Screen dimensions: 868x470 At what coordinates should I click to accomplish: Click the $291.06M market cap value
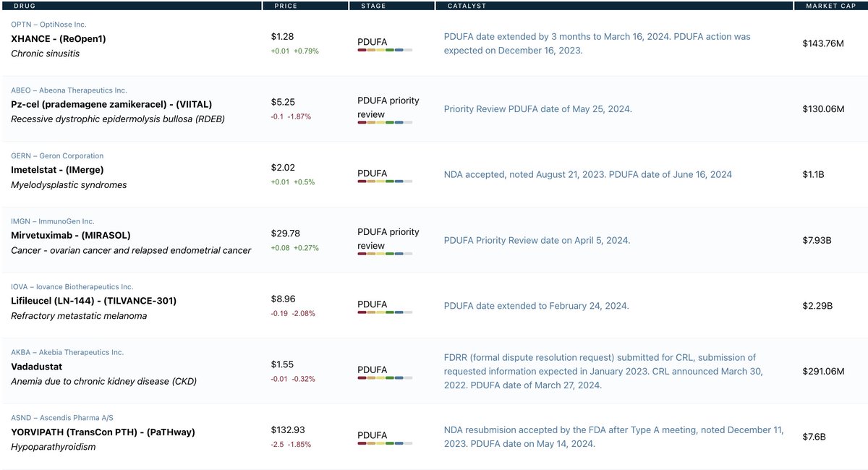[823, 371]
